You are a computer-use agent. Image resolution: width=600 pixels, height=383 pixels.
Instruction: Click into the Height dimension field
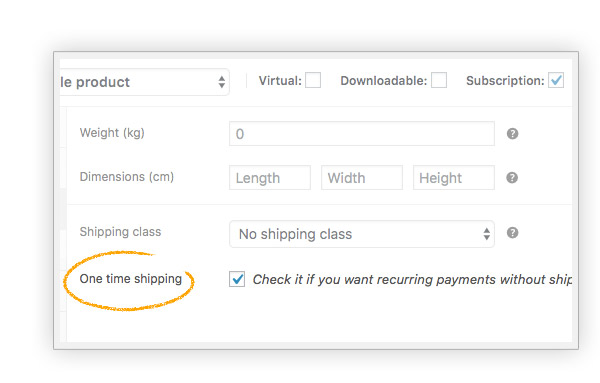coord(454,178)
